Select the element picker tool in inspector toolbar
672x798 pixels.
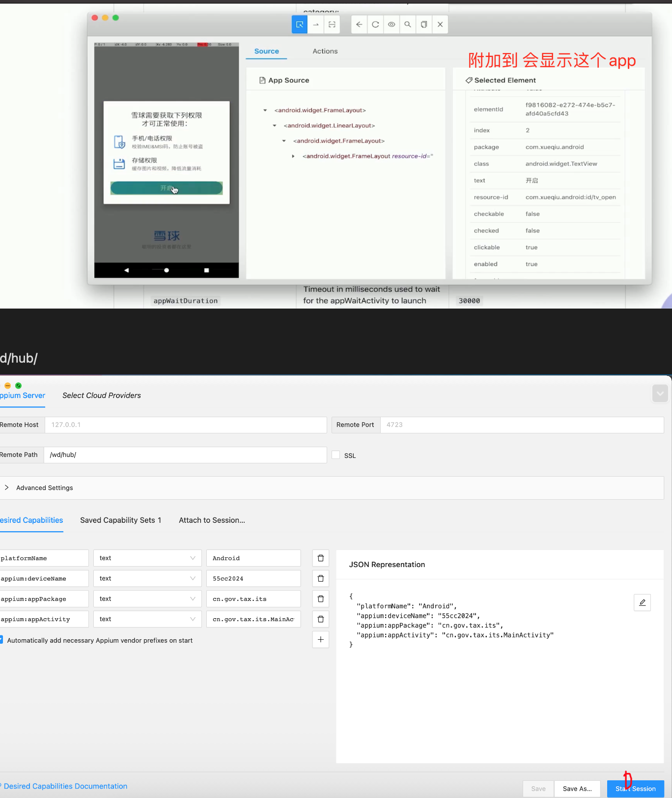click(x=300, y=25)
